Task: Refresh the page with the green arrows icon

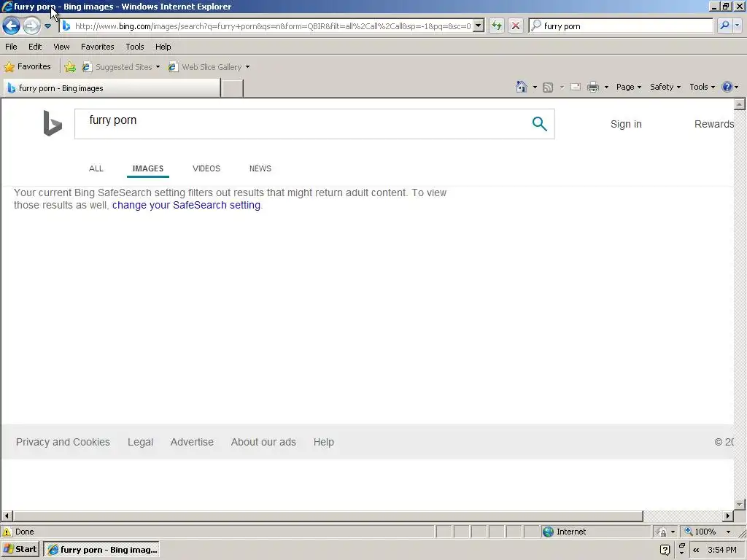Action: point(496,26)
